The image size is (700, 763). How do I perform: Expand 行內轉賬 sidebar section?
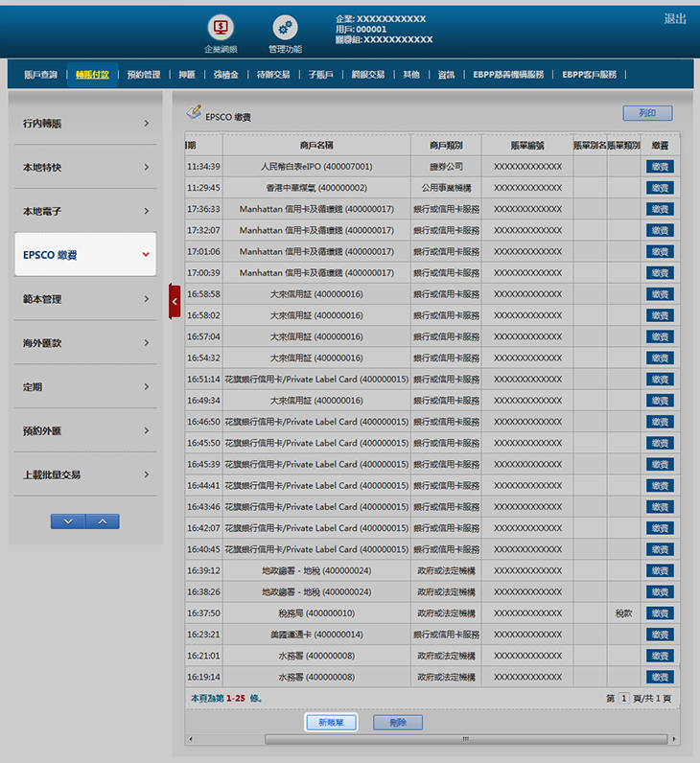(84, 124)
